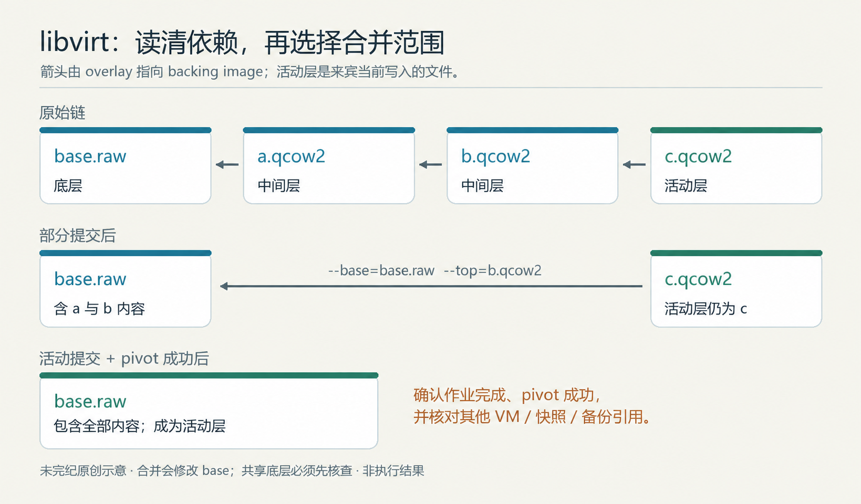Select the "a.qcow2" file name
The height and width of the screenshot is (504, 861).
(x=292, y=156)
